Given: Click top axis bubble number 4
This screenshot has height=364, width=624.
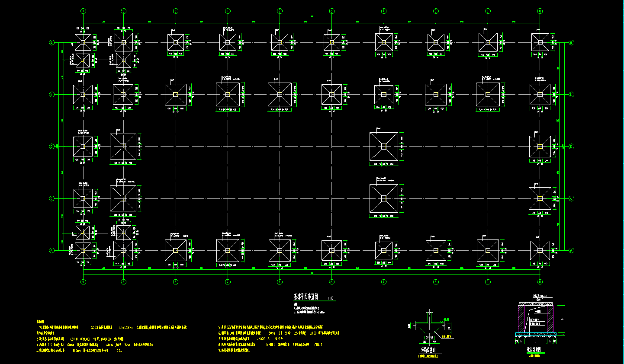Looking at the screenshot, I should coord(228,11).
